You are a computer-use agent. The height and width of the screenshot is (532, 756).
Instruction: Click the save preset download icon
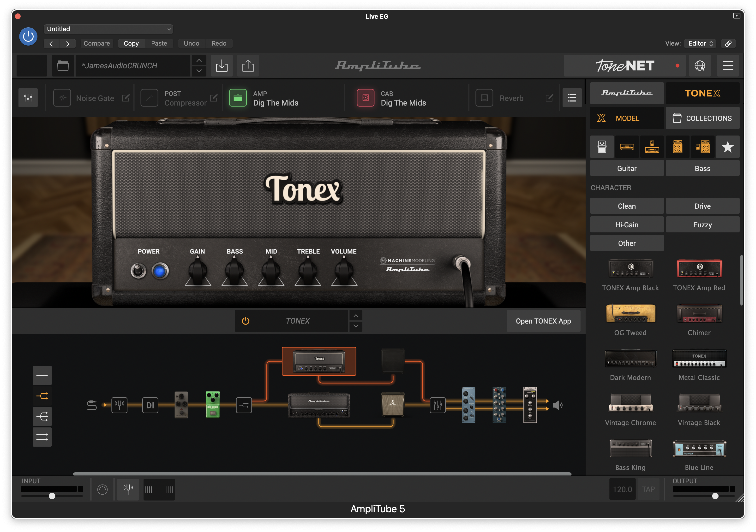tap(222, 66)
